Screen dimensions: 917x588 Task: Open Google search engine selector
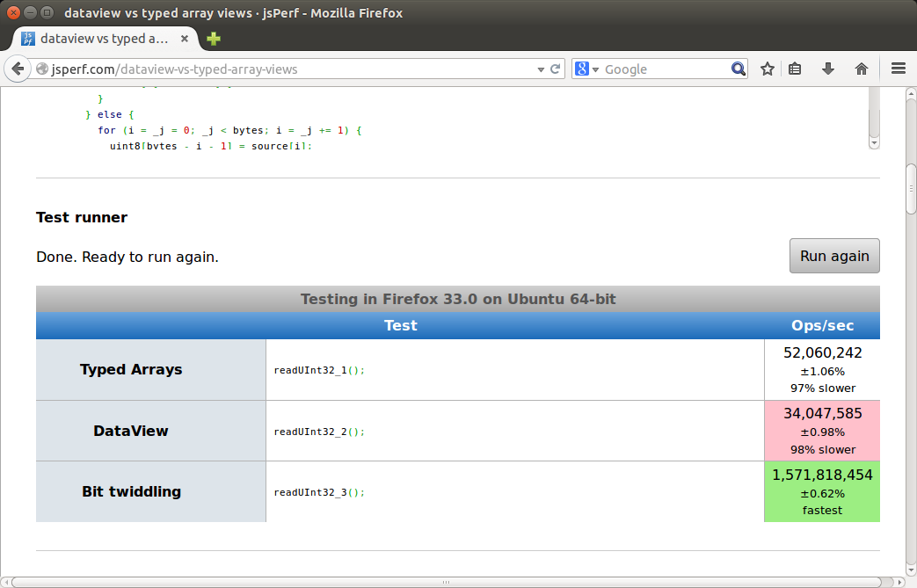587,69
